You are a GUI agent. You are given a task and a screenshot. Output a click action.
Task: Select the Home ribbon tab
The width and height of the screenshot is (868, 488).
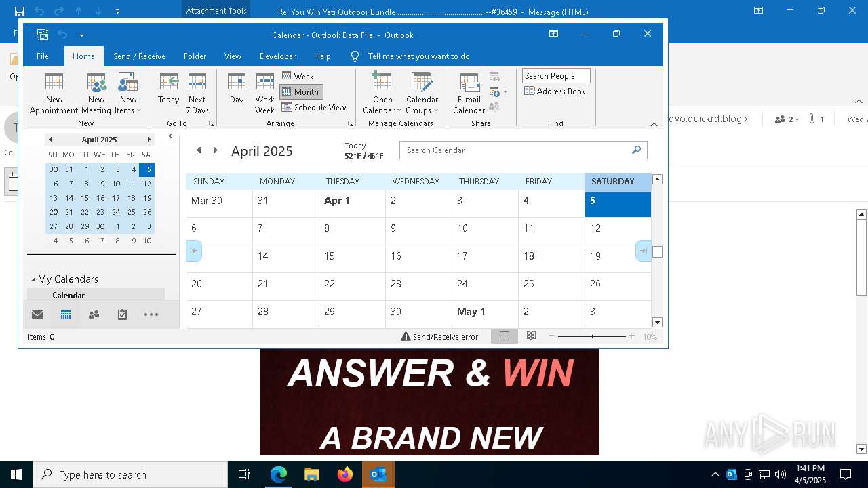pyautogui.click(x=84, y=56)
